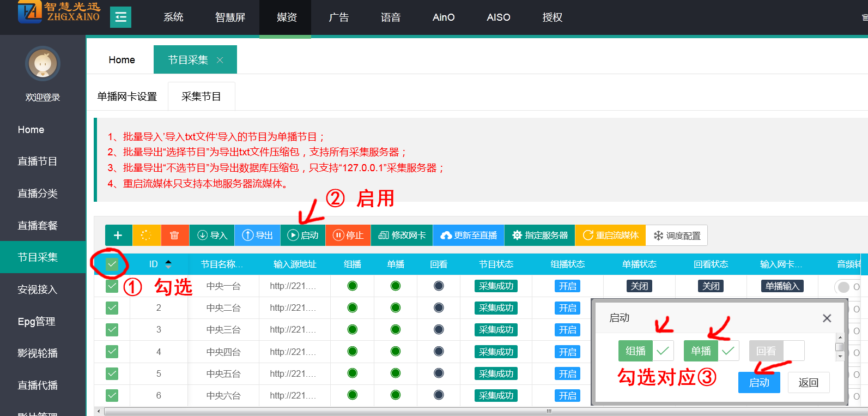868x416 pixels.
Task: Uncheck the 中央三台 row checkbox
Action: click(112, 330)
